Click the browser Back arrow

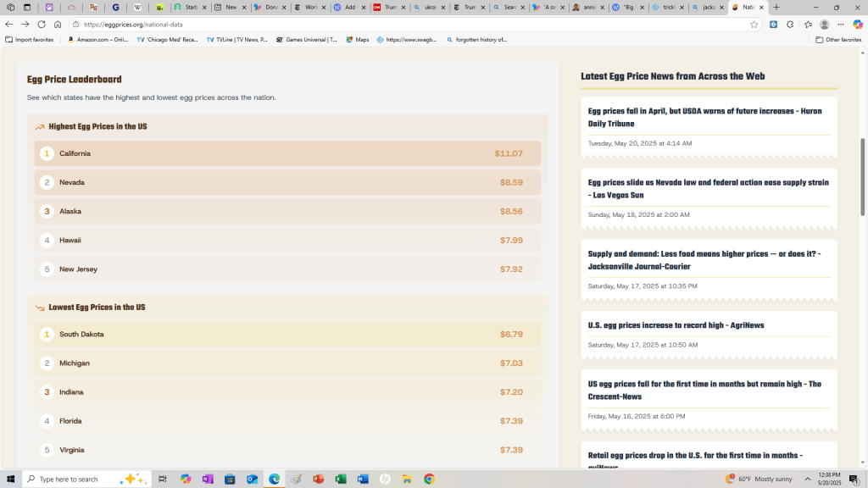click(x=9, y=25)
